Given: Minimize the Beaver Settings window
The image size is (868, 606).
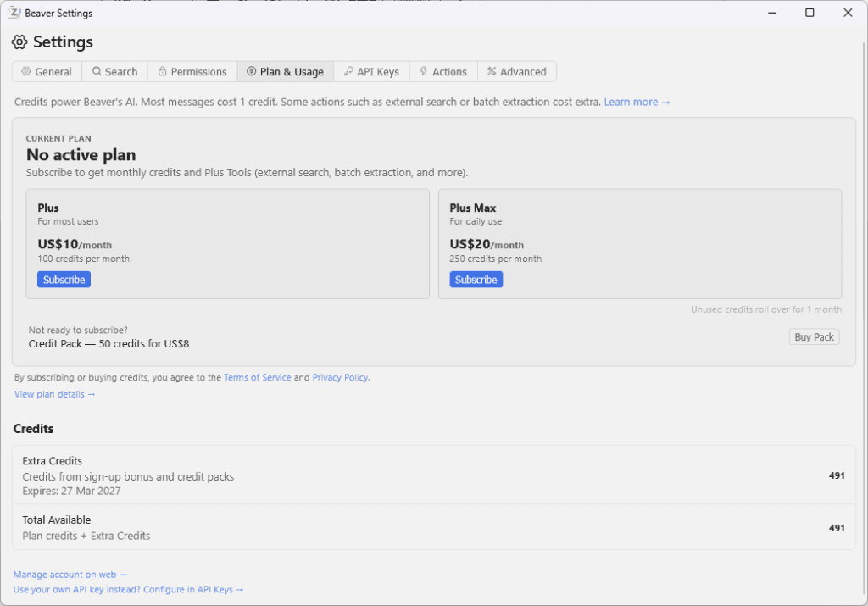Looking at the screenshot, I should [x=771, y=13].
